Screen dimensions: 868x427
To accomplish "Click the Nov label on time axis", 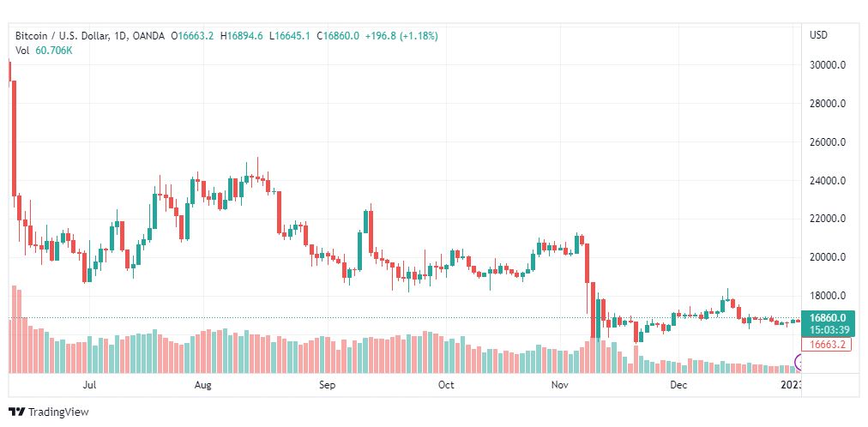I will (x=559, y=386).
